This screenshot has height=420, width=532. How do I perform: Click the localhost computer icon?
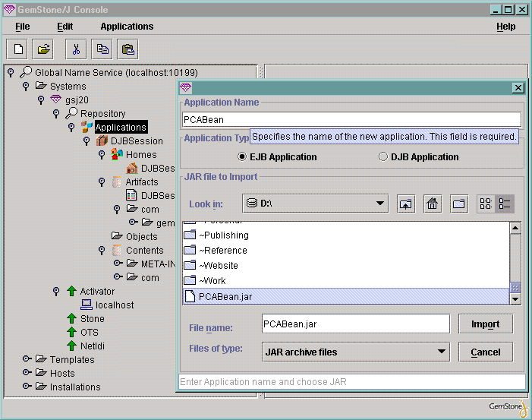[87, 305]
